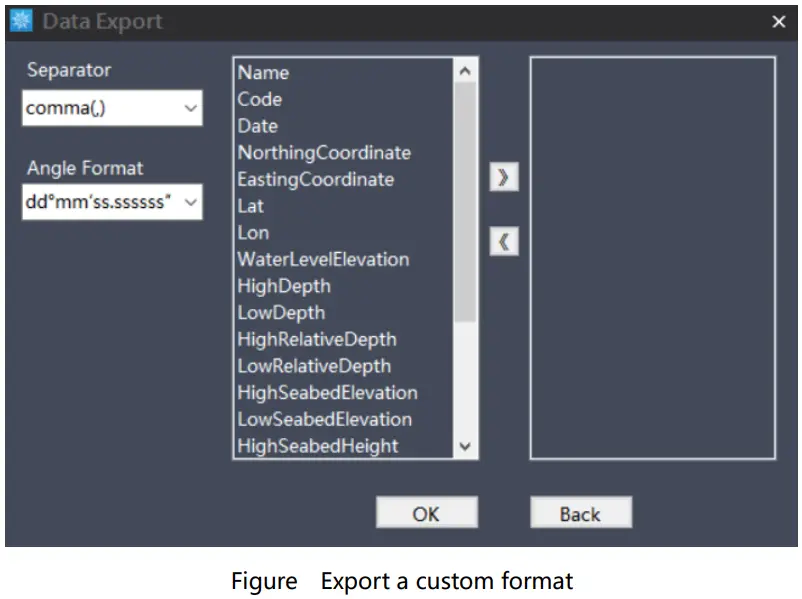The image size is (802, 599).
Task: Click the Back button
Action: (581, 513)
